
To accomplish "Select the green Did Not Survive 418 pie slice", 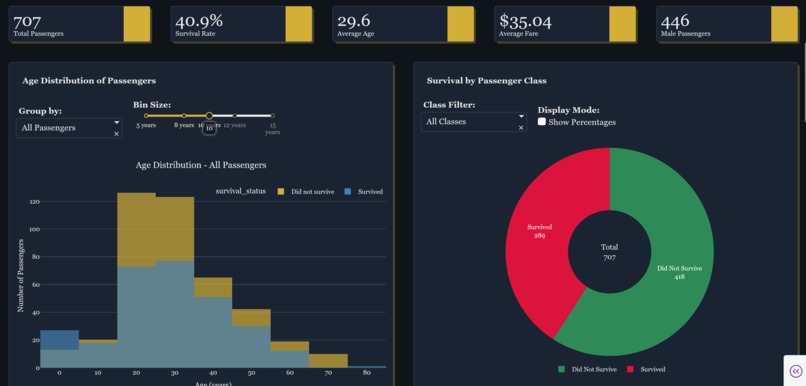I will pos(679,272).
